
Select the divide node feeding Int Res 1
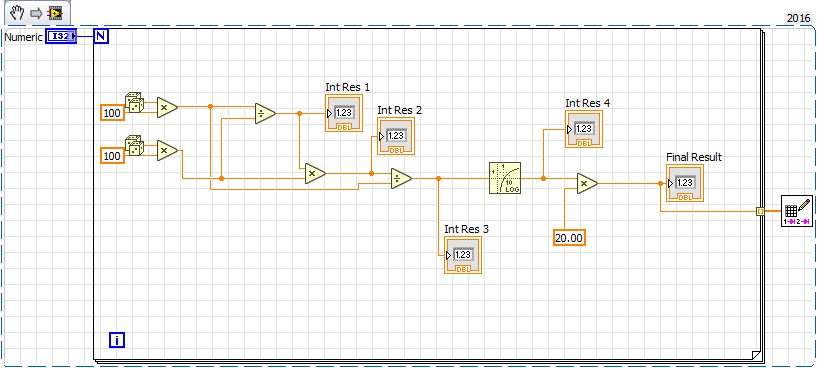265,113
